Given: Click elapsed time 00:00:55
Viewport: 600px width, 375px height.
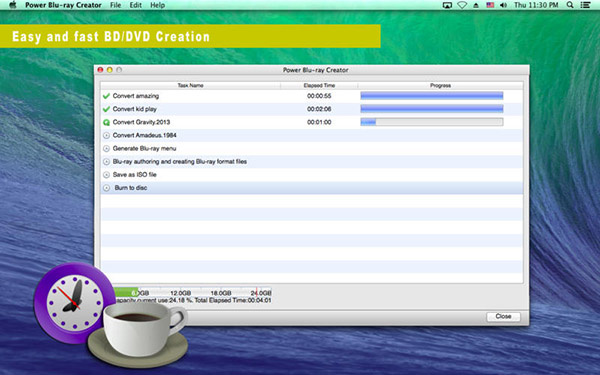Looking at the screenshot, I should coord(319,96).
